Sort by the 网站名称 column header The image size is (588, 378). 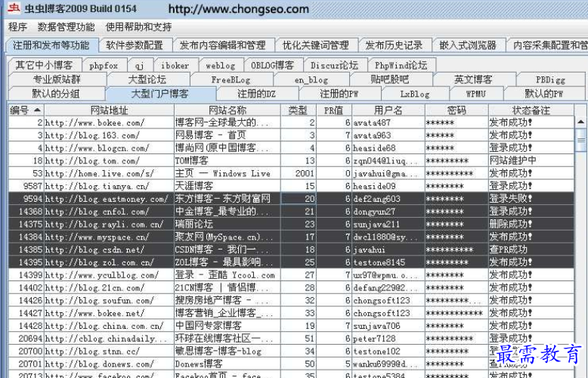[x=227, y=110]
